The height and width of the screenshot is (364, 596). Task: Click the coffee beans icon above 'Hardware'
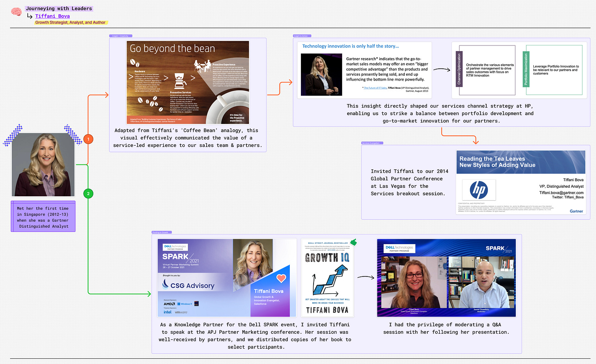[x=135, y=63]
